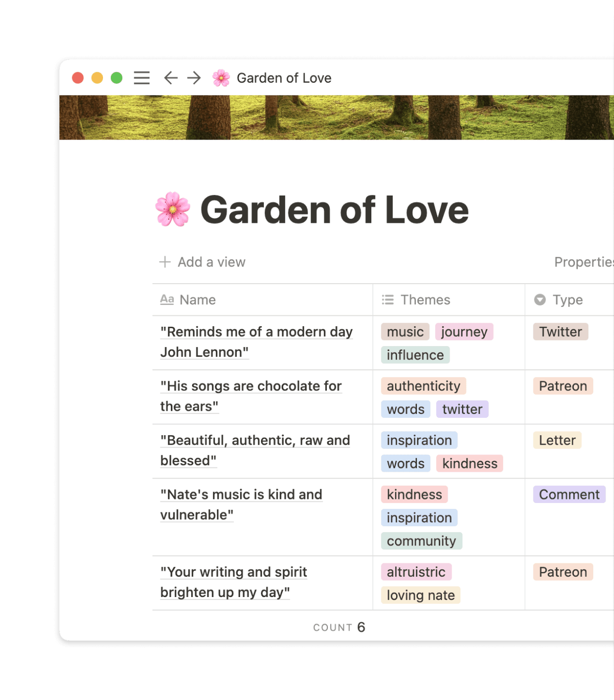Click the purple Comment type tag

pos(569,495)
